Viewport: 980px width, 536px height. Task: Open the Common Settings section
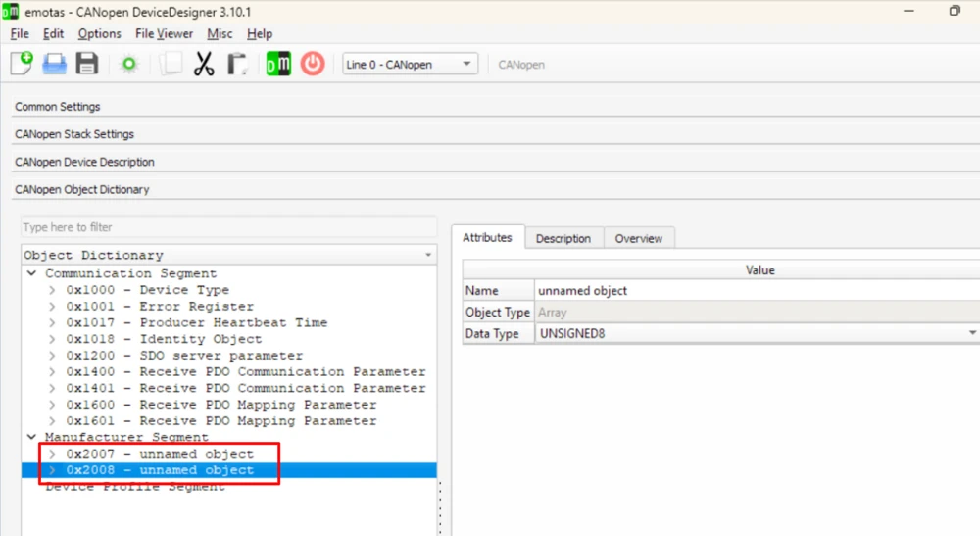coord(496,106)
